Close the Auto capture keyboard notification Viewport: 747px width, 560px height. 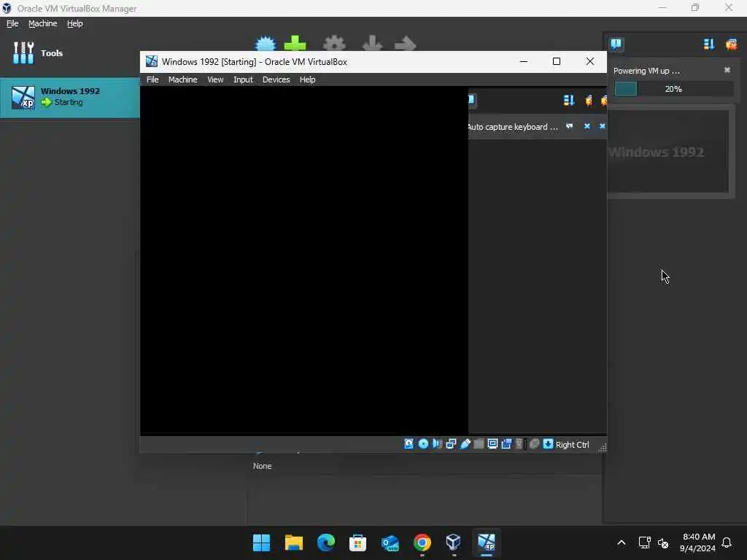587,126
